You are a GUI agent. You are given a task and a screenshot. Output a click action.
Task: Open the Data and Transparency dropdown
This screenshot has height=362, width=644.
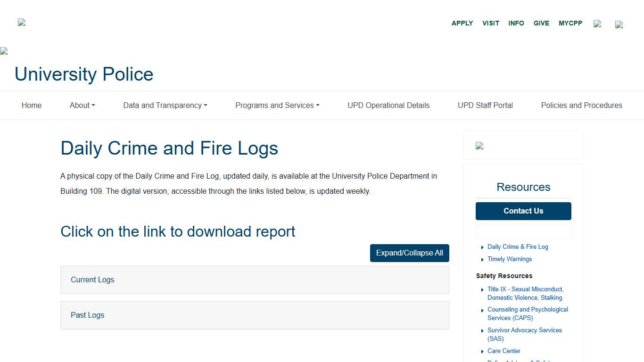(x=165, y=105)
